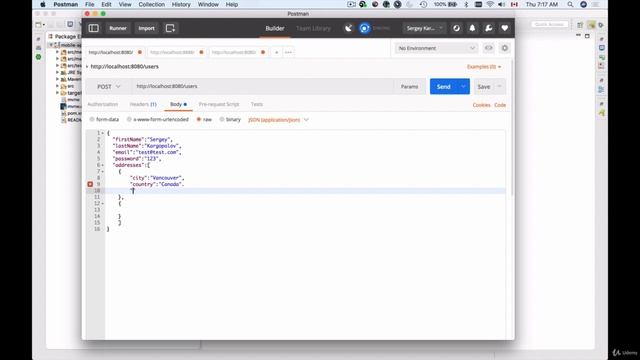Switch to the Pre-request Script tab

[x=219, y=104]
